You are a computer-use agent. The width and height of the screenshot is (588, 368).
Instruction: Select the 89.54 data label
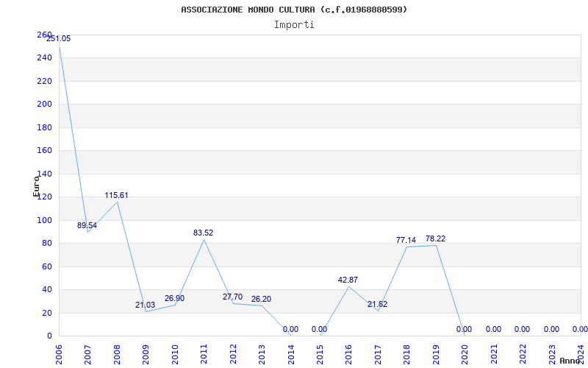tap(87, 226)
